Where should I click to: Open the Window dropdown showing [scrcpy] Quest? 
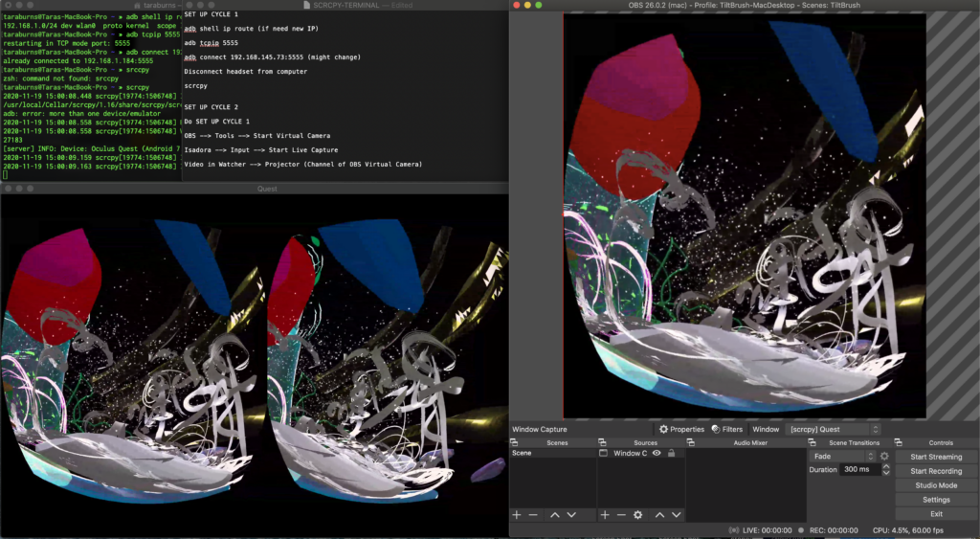point(833,429)
